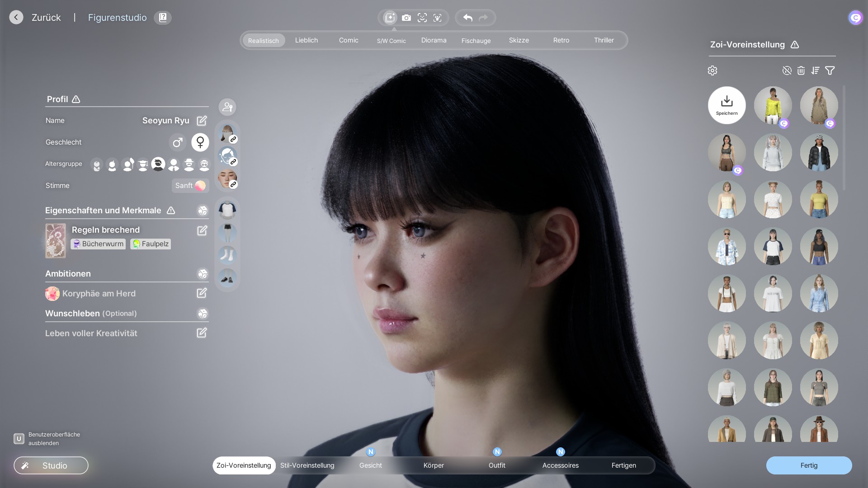Screen dimensions: 868x488
Task: Open the Sanft voice selector
Action: (190, 186)
